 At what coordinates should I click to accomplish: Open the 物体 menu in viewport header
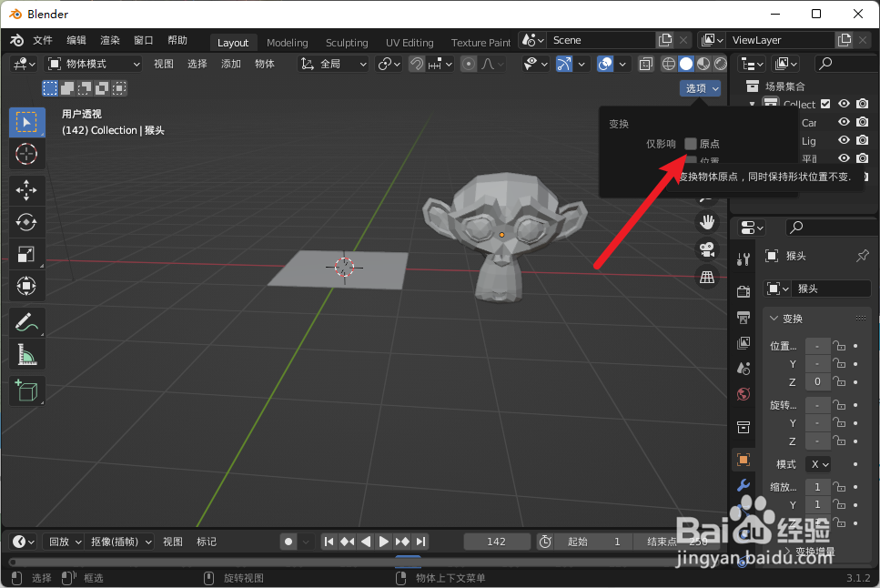264,64
